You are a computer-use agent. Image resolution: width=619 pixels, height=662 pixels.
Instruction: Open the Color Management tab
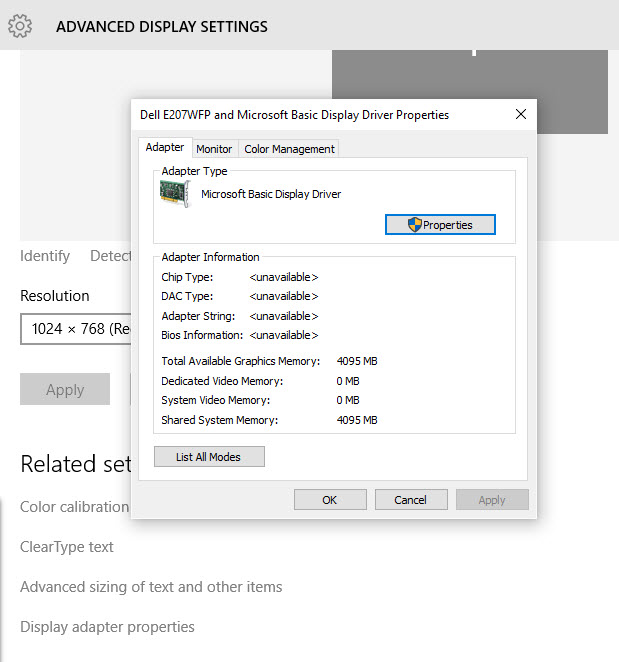(289, 149)
